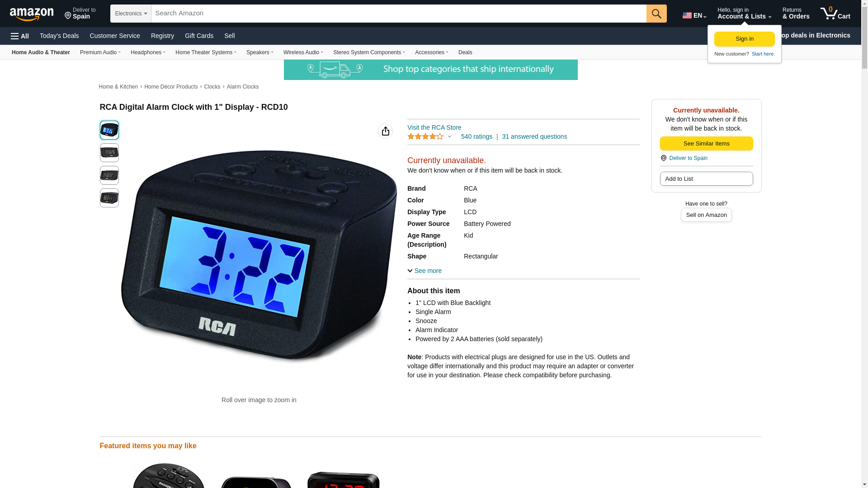
Task: Open the All hamburger menu
Action: (20, 36)
